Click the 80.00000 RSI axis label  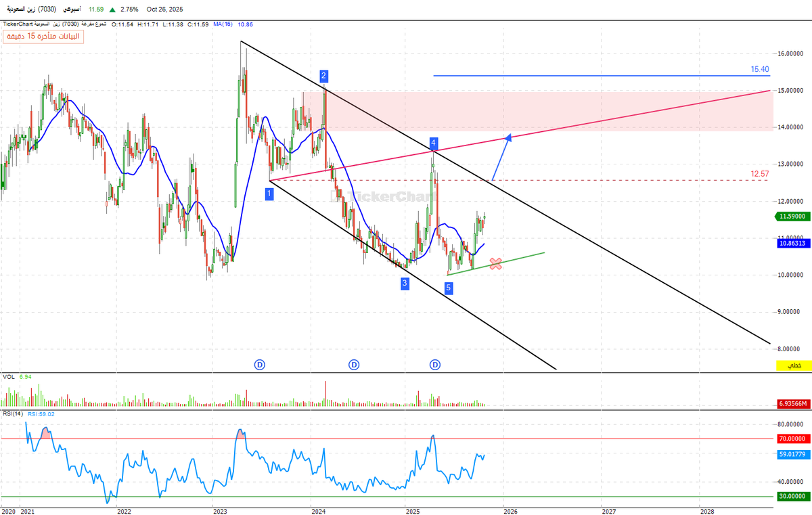click(x=791, y=424)
